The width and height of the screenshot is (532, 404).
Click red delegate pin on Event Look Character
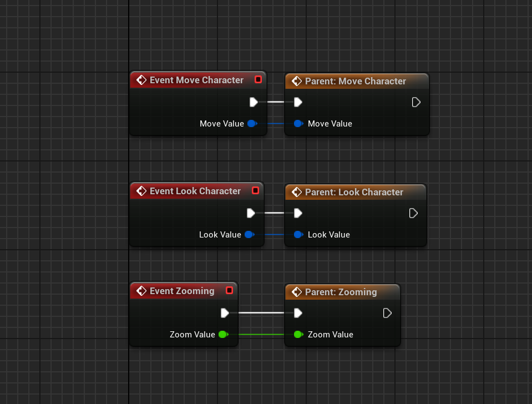point(255,190)
